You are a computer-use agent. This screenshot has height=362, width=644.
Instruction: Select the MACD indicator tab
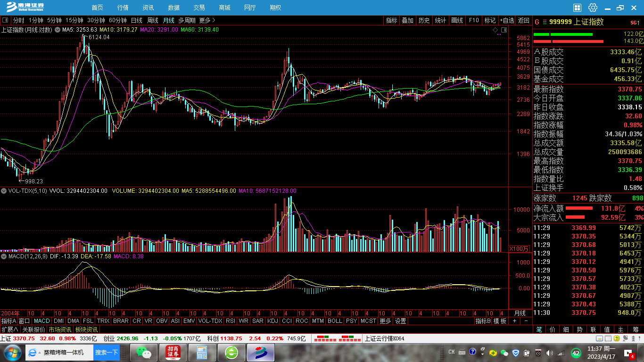[x=42, y=321]
